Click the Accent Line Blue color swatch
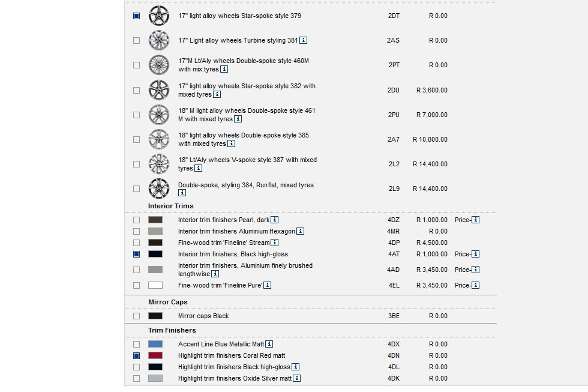The width and height of the screenshot is (588, 392). point(155,344)
